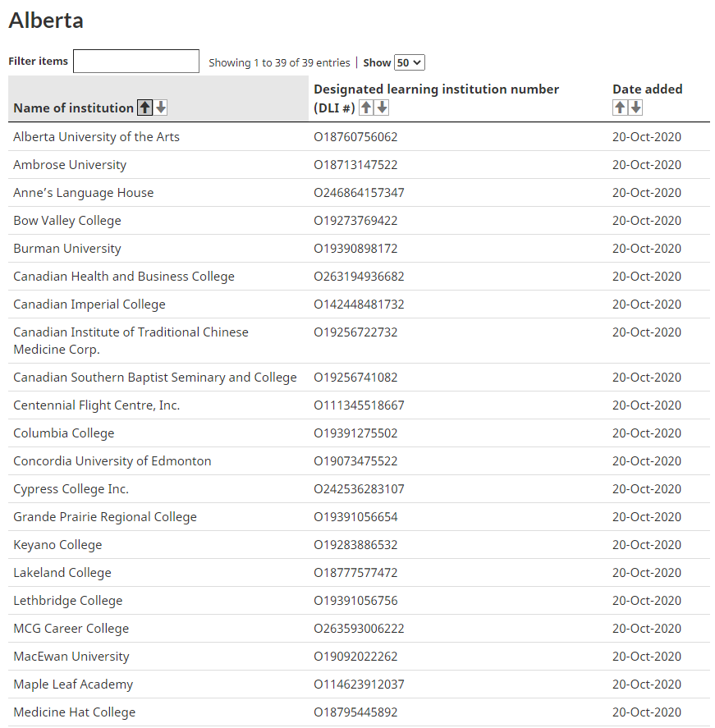Image resolution: width=715 pixels, height=728 pixels.
Task: Sort institution names in ascending order
Action: click(145, 108)
